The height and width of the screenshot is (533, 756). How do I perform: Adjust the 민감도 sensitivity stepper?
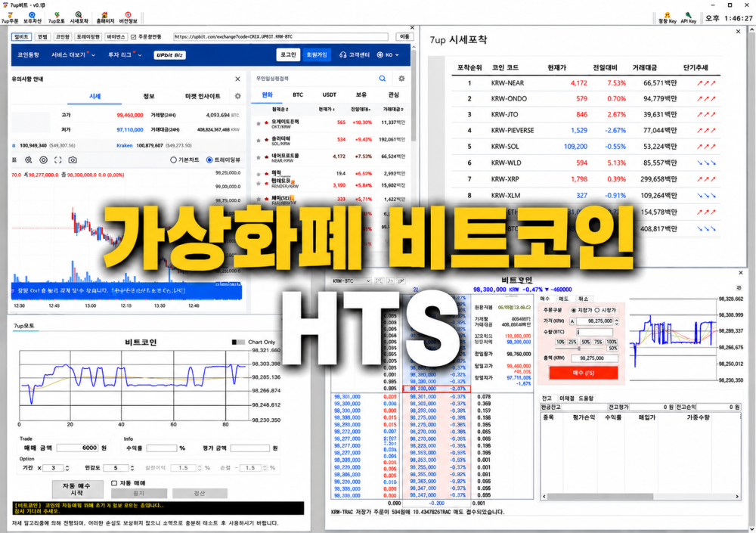[x=132, y=468]
